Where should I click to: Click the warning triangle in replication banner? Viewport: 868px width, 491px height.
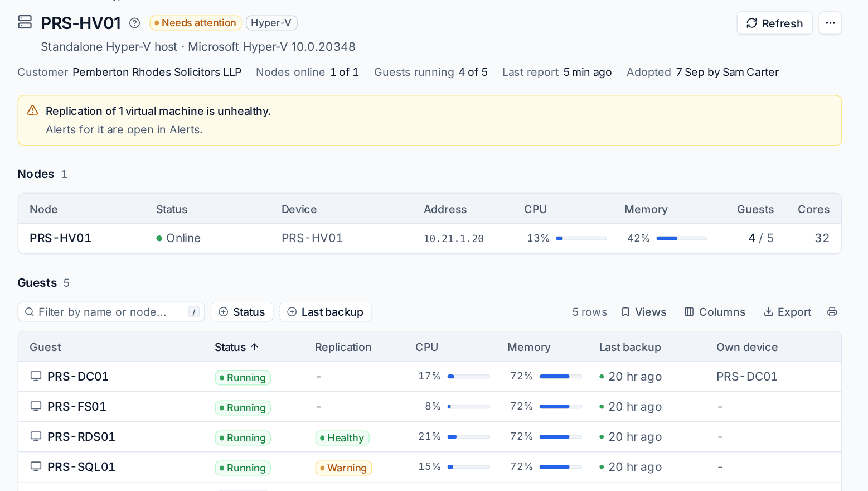click(33, 110)
